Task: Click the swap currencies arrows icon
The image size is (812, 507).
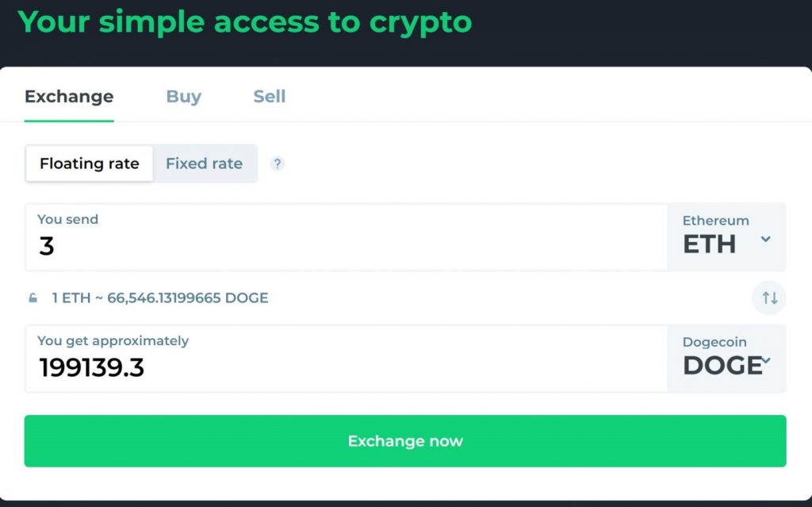Action: pyautogui.click(x=769, y=298)
